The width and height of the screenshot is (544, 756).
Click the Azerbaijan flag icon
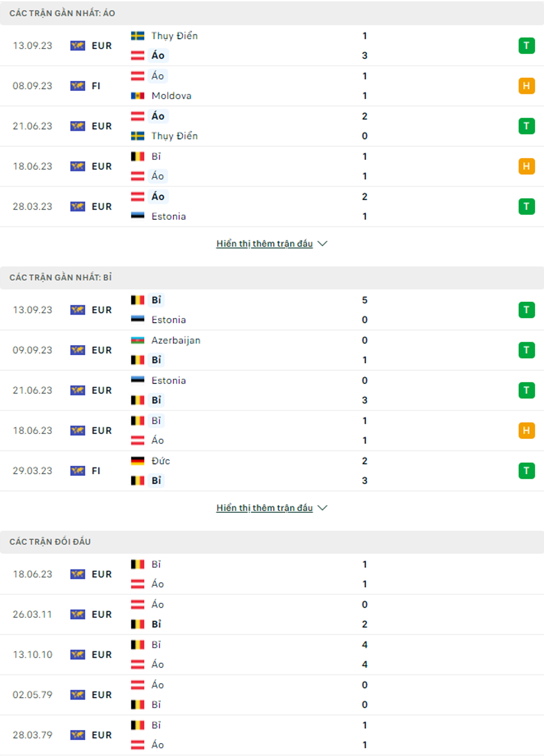click(138, 340)
